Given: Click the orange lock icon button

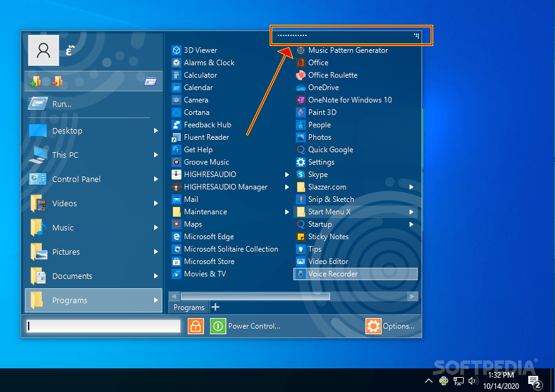Looking at the screenshot, I should coord(196,326).
